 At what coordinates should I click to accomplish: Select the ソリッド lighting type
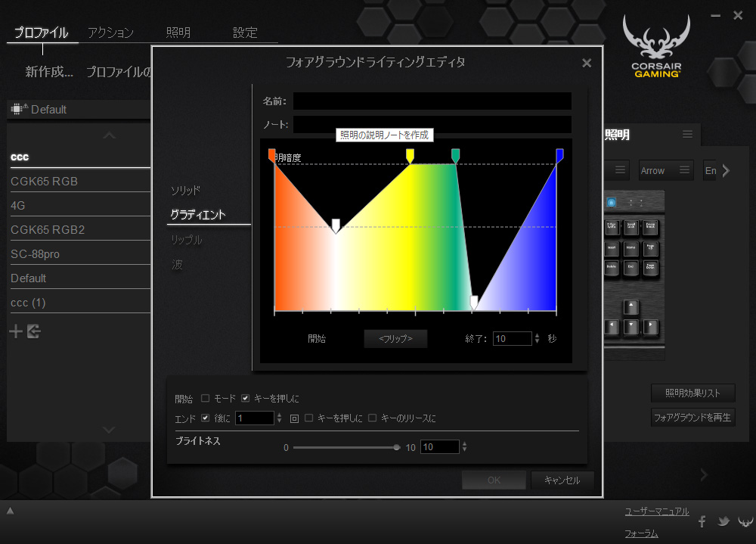185,190
